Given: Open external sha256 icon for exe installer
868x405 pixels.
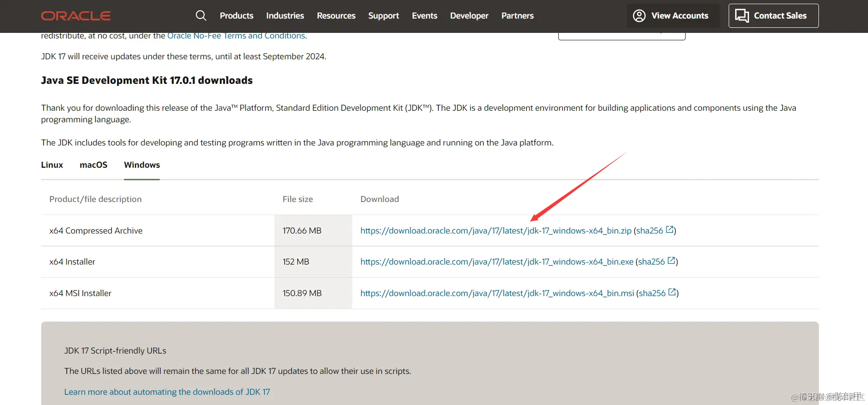Looking at the screenshot, I should click(671, 261).
